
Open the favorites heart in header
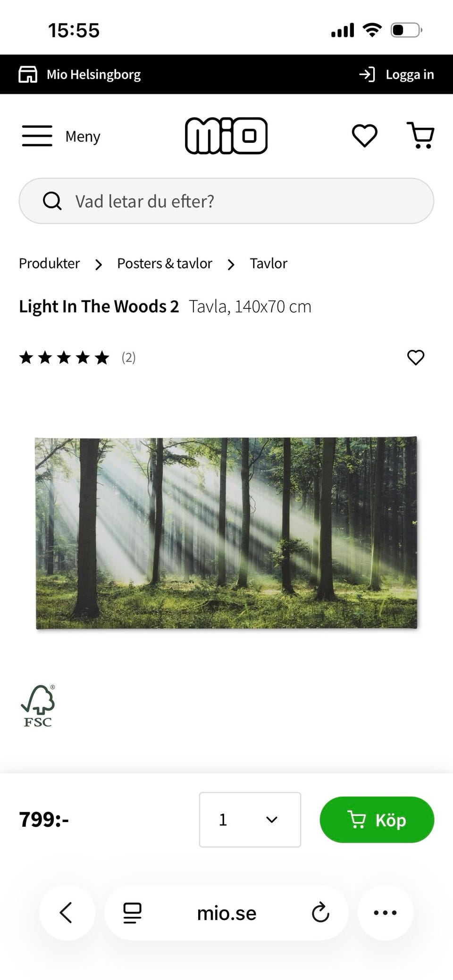365,136
